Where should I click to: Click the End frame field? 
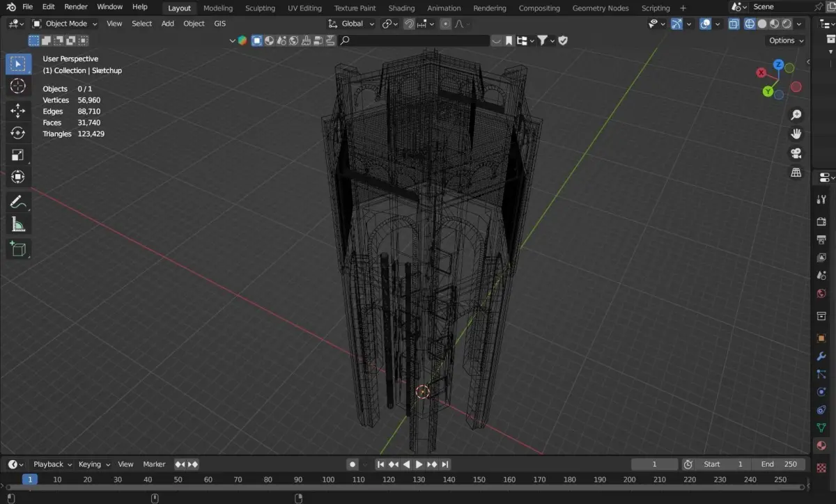coord(778,464)
